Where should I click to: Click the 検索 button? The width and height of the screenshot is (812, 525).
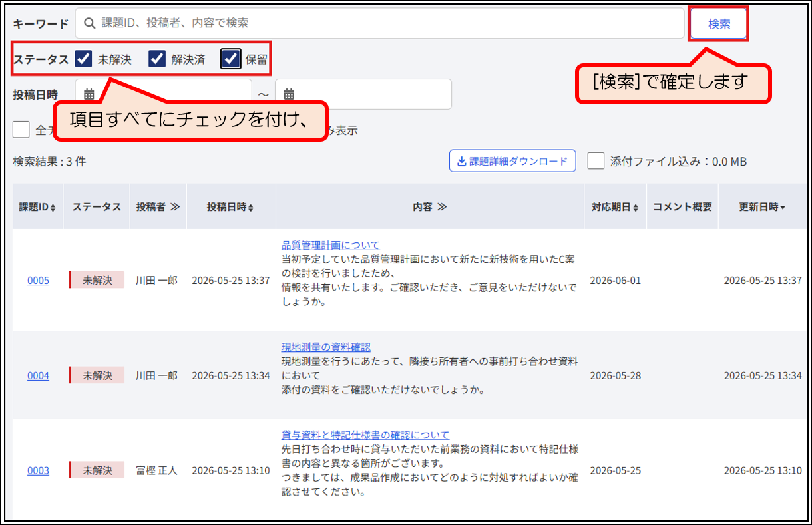(719, 24)
